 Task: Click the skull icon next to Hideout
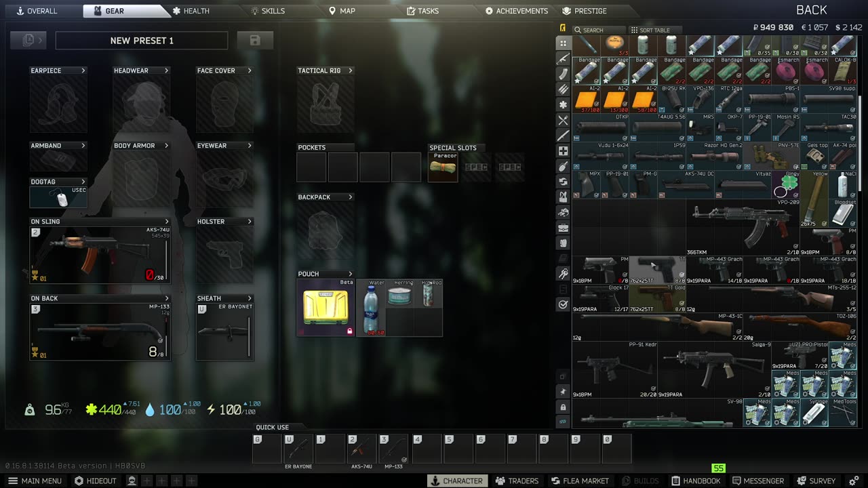click(x=132, y=481)
